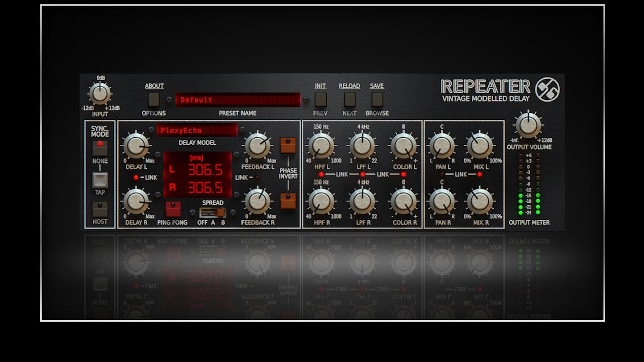The image size is (644, 362).
Task: Toggle the lower PHASE INVERT button
Action: click(x=288, y=200)
